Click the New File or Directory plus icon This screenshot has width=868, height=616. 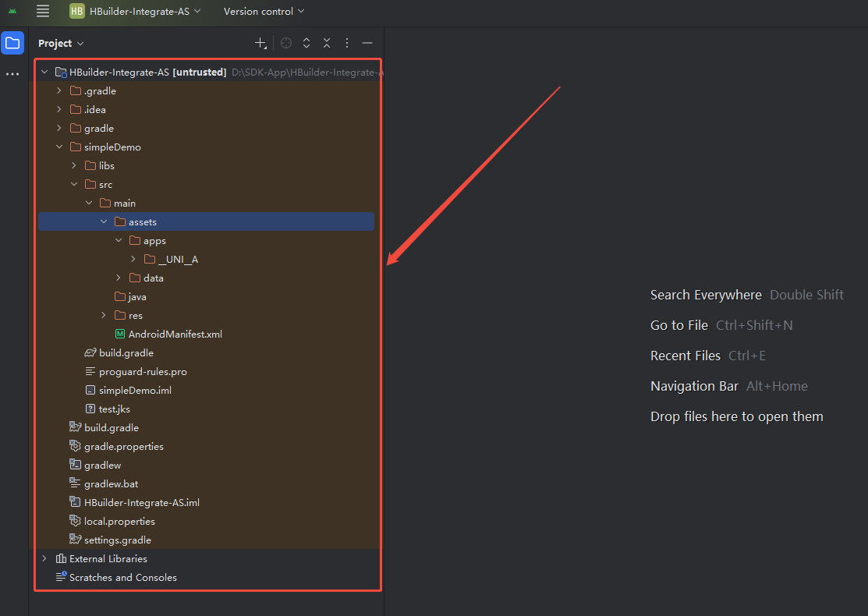pyautogui.click(x=260, y=43)
